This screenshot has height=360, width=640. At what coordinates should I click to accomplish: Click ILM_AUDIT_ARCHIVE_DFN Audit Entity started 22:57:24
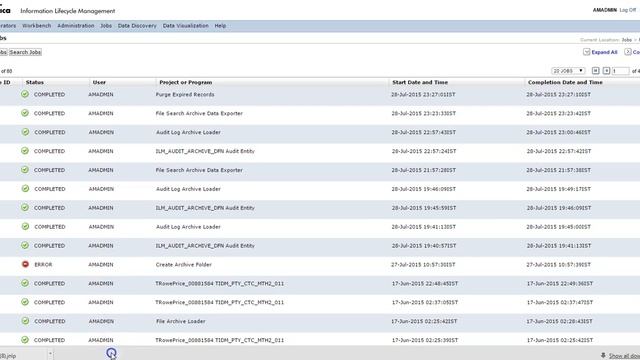(x=205, y=151)
